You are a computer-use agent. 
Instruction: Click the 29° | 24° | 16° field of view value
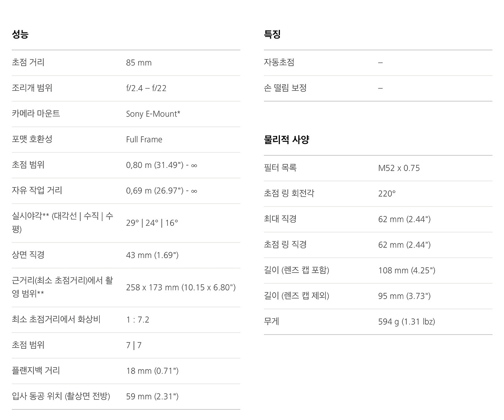tap(152, 223)
